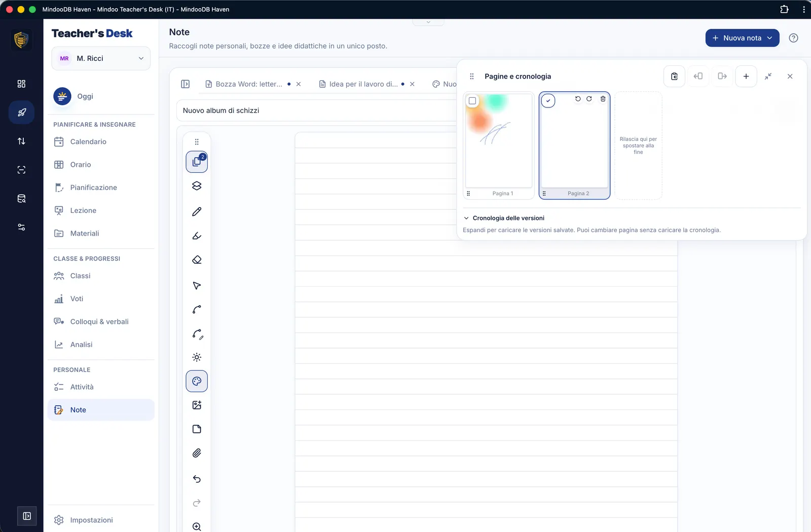This screenshot has width=811, height=532.
Task: Choose the eraser tool
Action: coord(197,260)
